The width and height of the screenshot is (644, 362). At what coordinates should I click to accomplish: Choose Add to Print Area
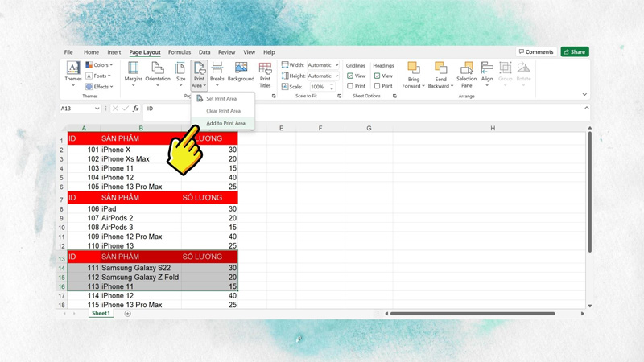coord(225,123)
